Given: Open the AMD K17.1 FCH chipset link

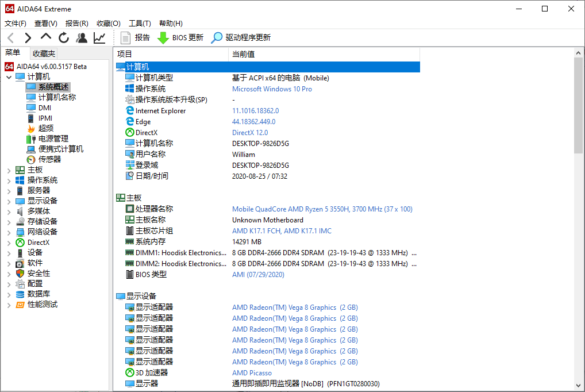Looking at the screenshot, I should (x=282, y=231).
